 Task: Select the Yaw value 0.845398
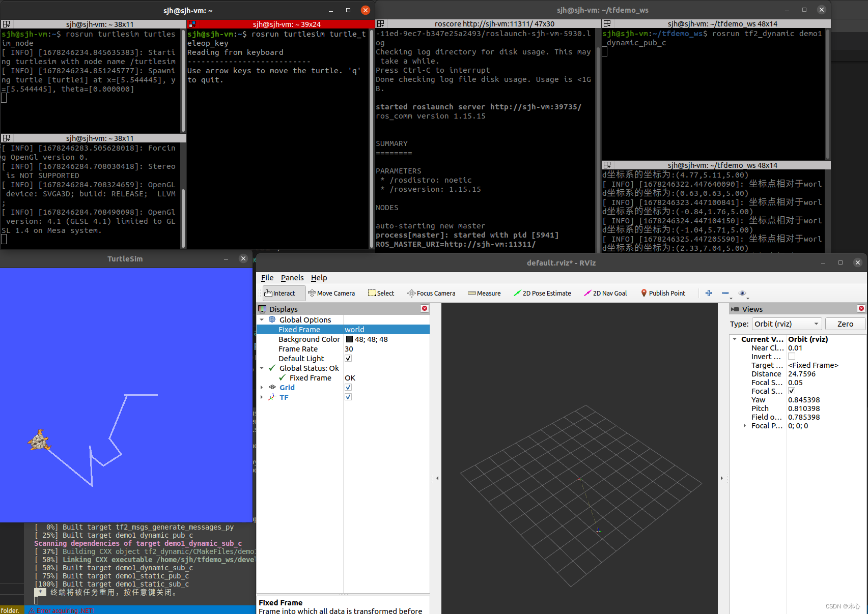pos(804,399)
